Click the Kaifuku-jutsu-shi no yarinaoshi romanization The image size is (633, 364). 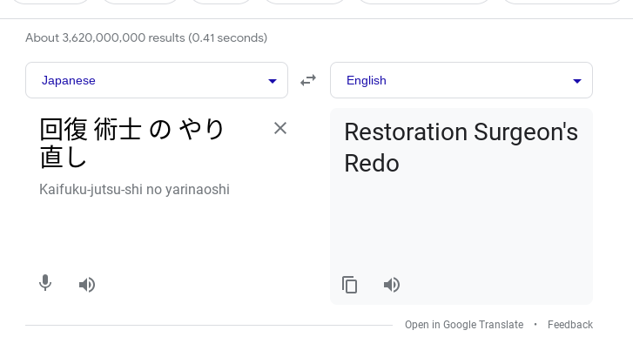tap(134, 189)
